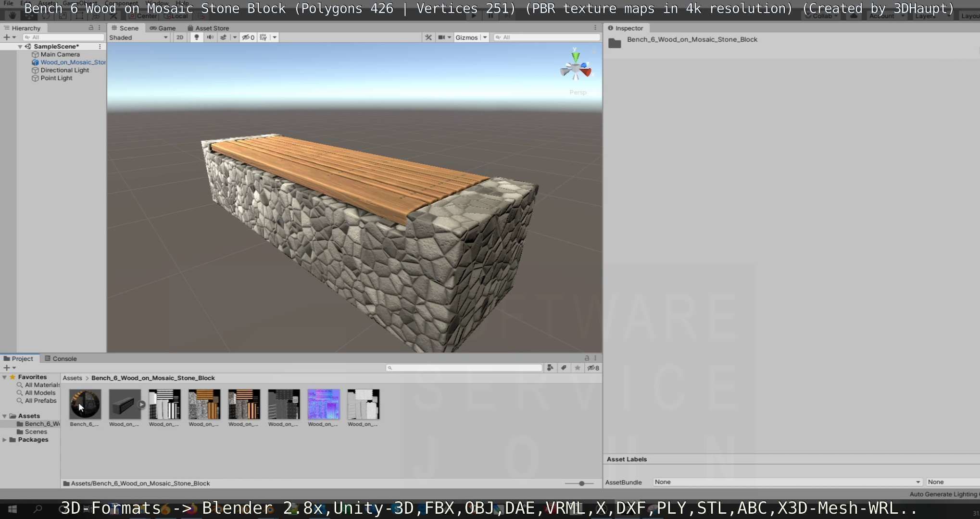Select the Hierarchy tab
This screenshot has width=980, height=519.
pos(22,28)
